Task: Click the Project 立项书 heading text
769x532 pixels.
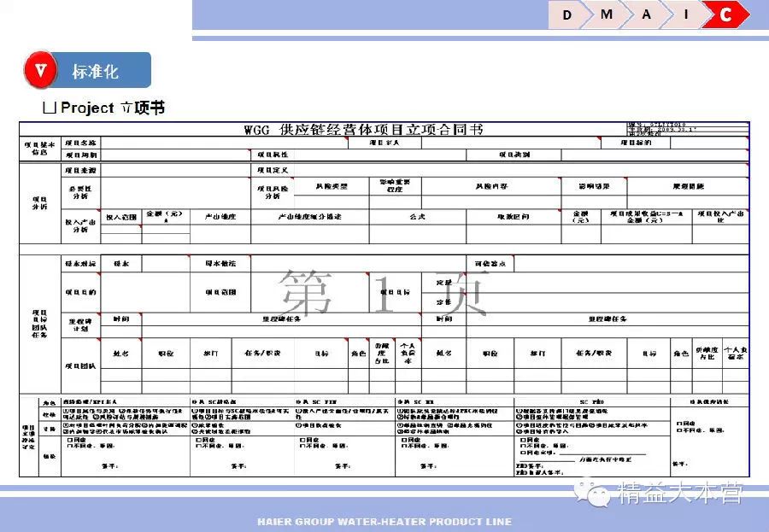Action: click(x=112, y=108)
